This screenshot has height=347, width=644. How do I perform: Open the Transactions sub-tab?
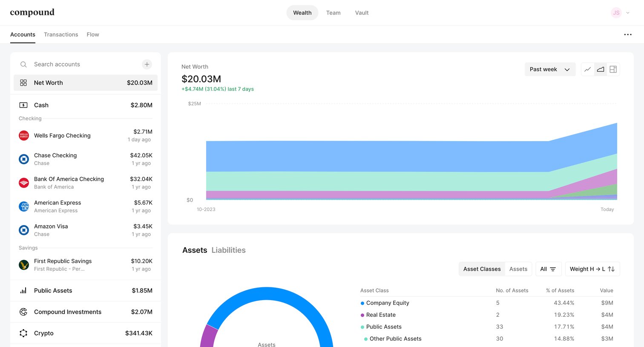[x=61, y=35]
